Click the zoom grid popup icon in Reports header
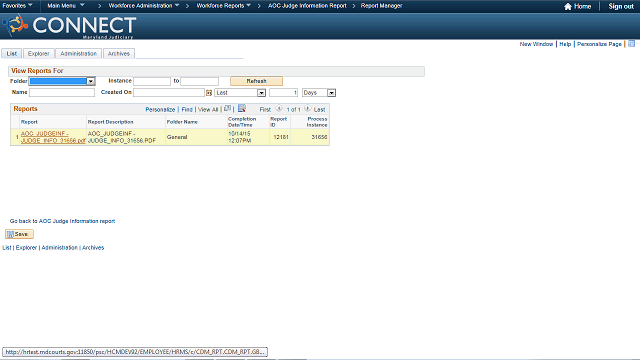The image size is (640, 360). point(227,109)
